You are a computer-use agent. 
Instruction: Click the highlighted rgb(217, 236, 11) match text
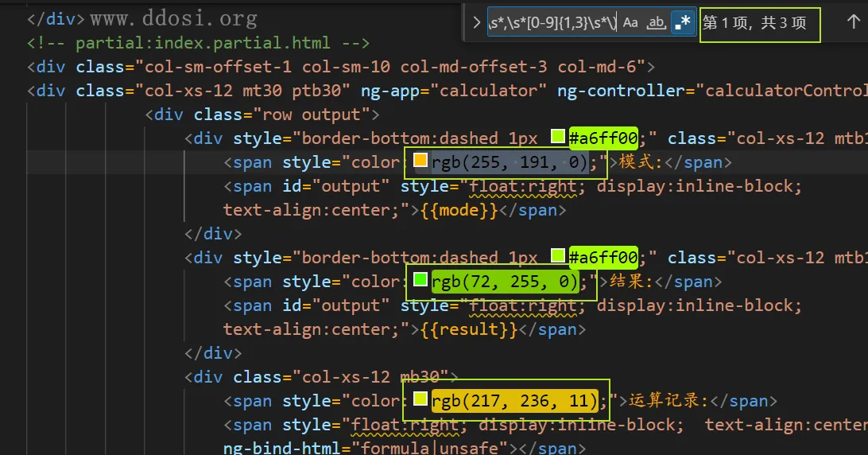click(x=515, y=401)
